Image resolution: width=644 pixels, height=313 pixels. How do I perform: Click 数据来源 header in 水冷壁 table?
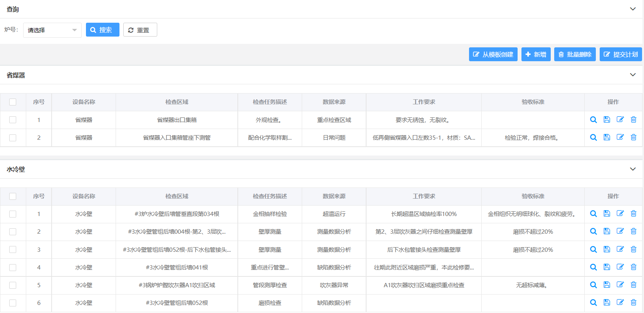coord(334,196)
